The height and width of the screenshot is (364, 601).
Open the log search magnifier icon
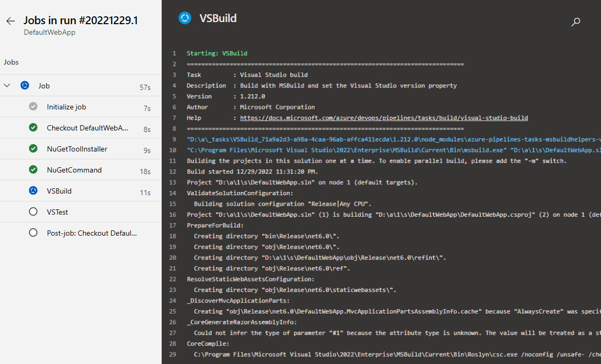[575, 22]
